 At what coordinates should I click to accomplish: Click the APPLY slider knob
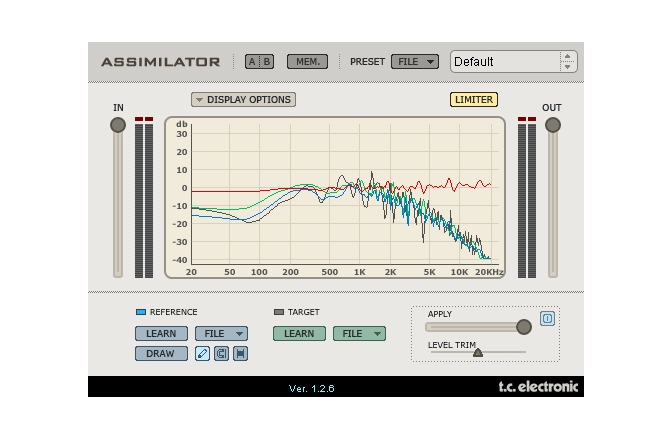click(524, 327)
